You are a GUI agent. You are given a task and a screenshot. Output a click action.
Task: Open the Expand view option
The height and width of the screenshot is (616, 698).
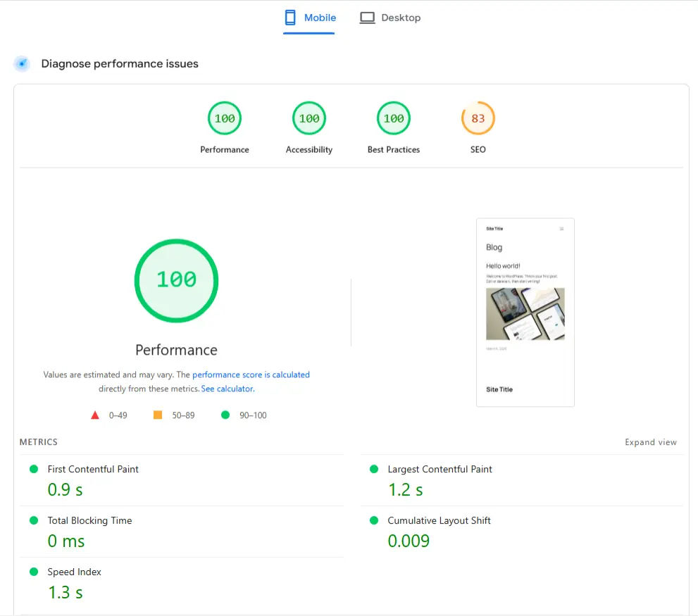coord(651,442)
